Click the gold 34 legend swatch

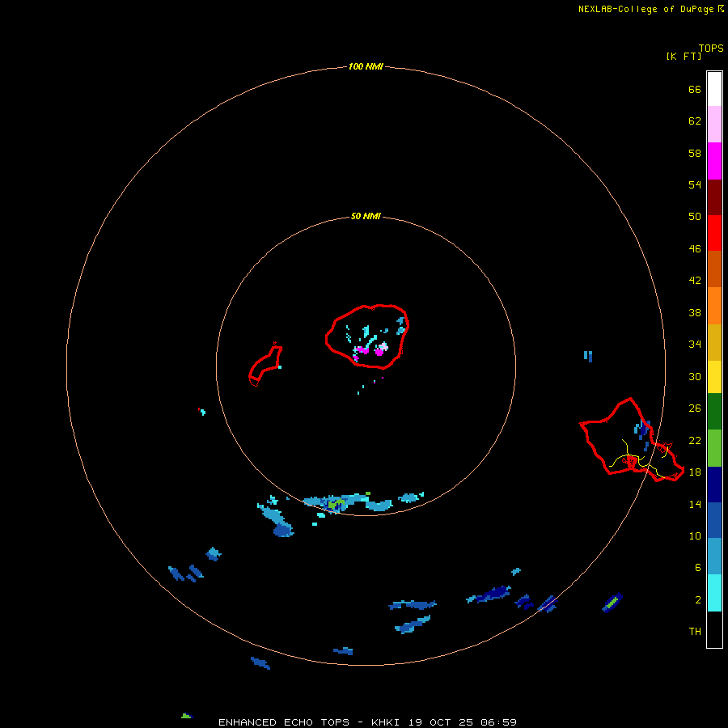pos(714,342)
